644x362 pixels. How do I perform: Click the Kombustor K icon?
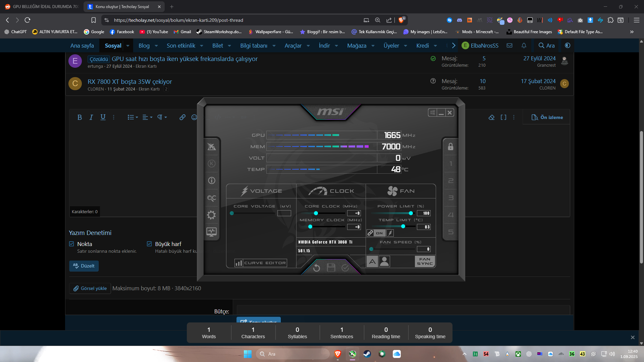point(212,164)
